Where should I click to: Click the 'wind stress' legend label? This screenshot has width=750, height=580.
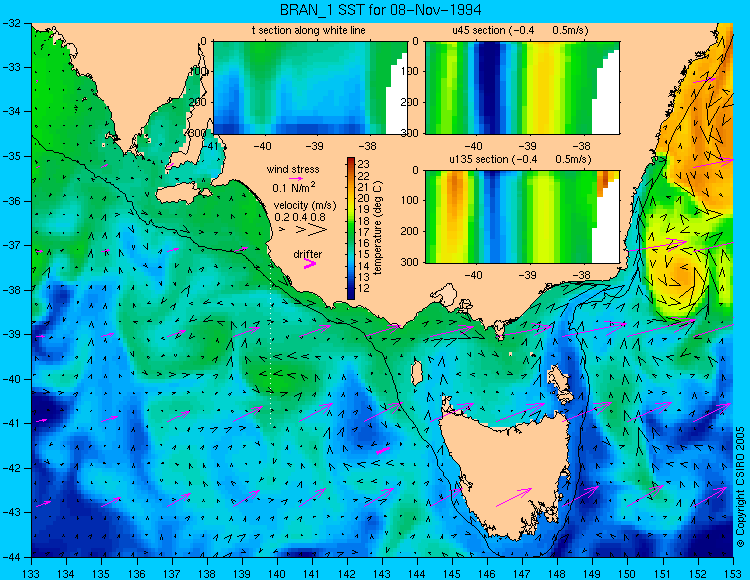(x=293, y=169)
